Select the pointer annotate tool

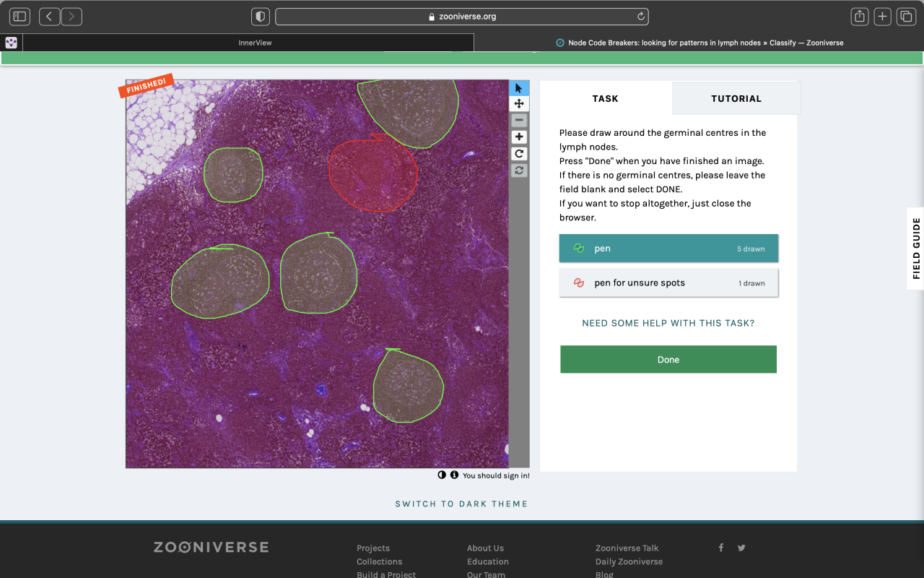click(x=519, y=88)
